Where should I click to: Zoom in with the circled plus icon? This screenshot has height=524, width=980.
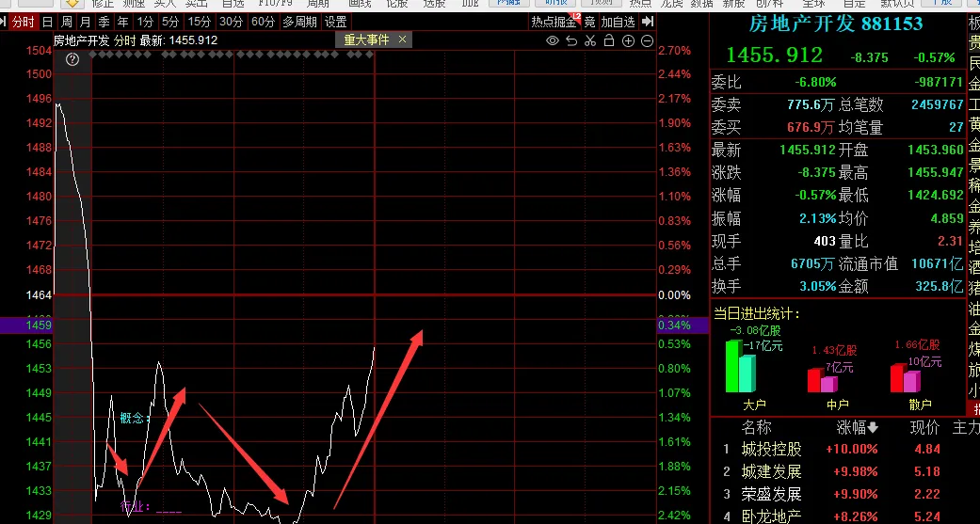click(628, 41)
